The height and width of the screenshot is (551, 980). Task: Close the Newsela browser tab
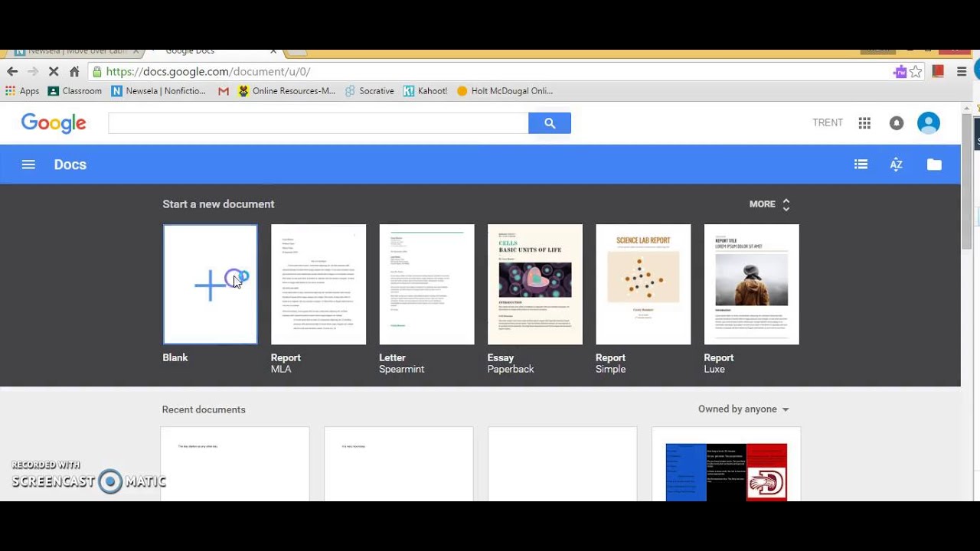(136, 51)
